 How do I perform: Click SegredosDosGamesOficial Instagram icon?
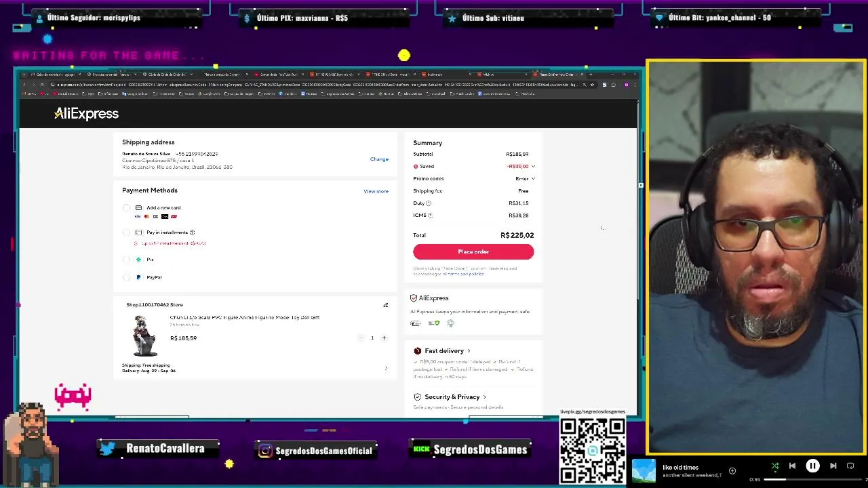[266, 451]
